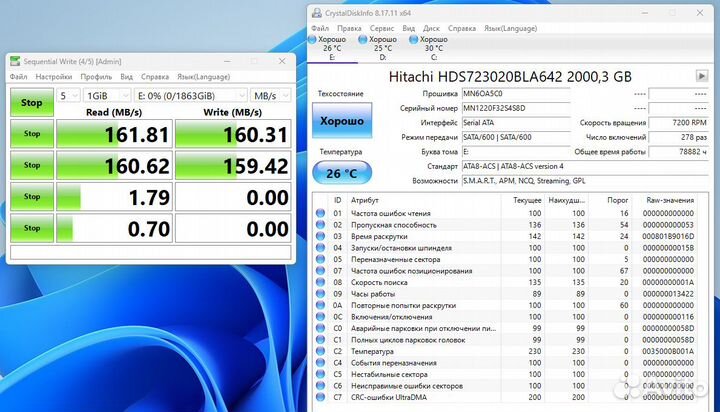Click the Raw-значения column header
This screenshot has height=412, width=720.
point(670,200)
